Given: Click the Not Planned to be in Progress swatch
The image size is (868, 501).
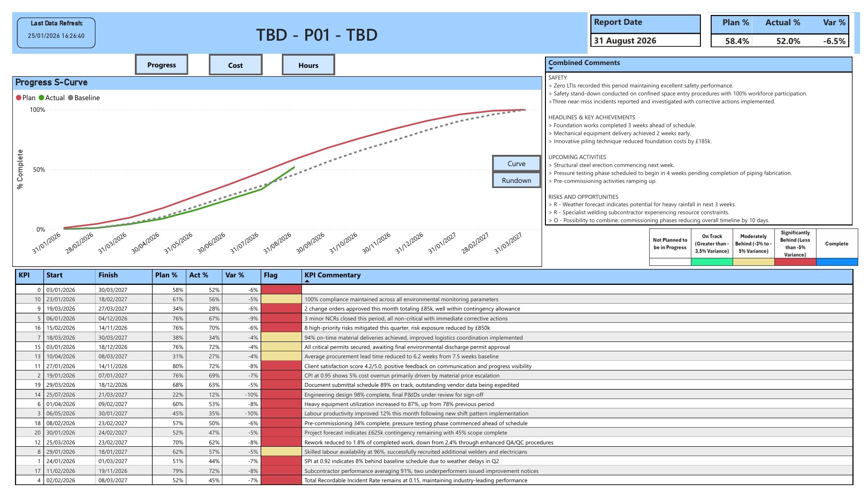Looking at the screenshot, I should (x=670, y=263).
